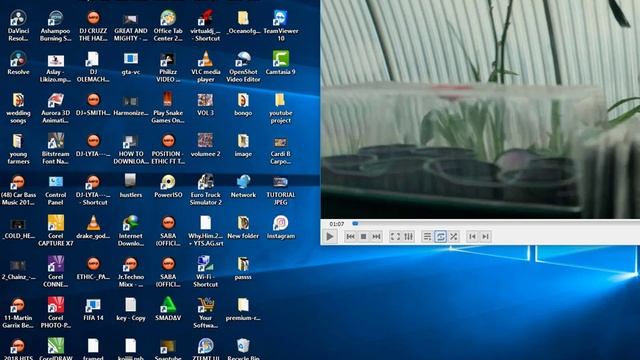Select Euro Truck Simulator 2 icon

tap(205, 190)
